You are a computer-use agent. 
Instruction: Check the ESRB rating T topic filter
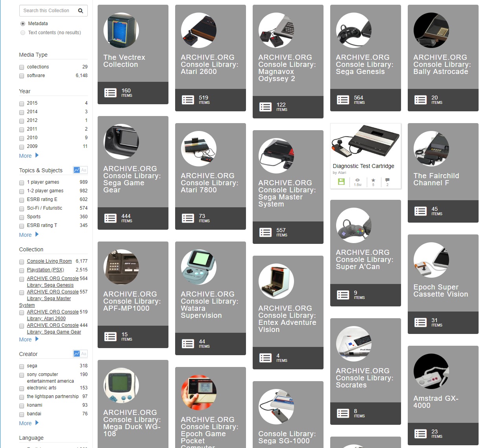point(22,226)
